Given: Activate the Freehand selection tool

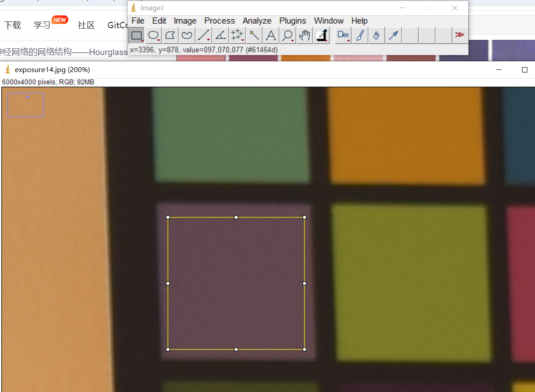Looking at the screenshot, I should click(187, 35).
